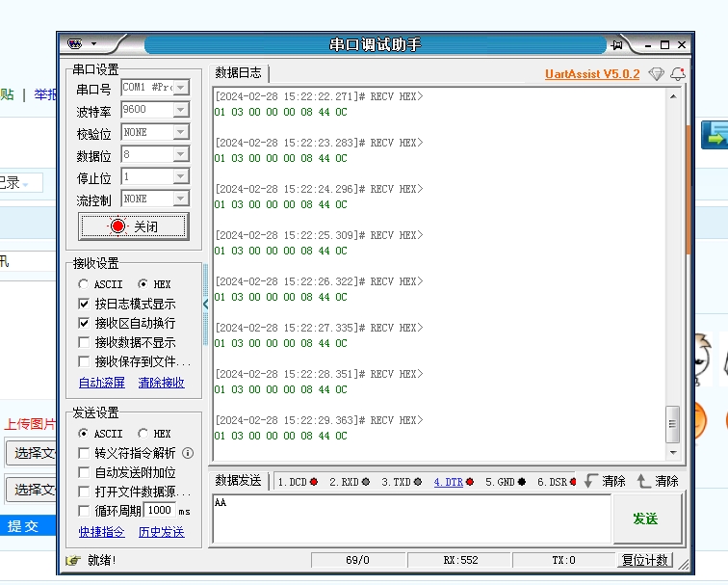Click the down-arrow 清除 clear icon
The height and width of the screenshot is (585, 728).
tap(591, 481)
